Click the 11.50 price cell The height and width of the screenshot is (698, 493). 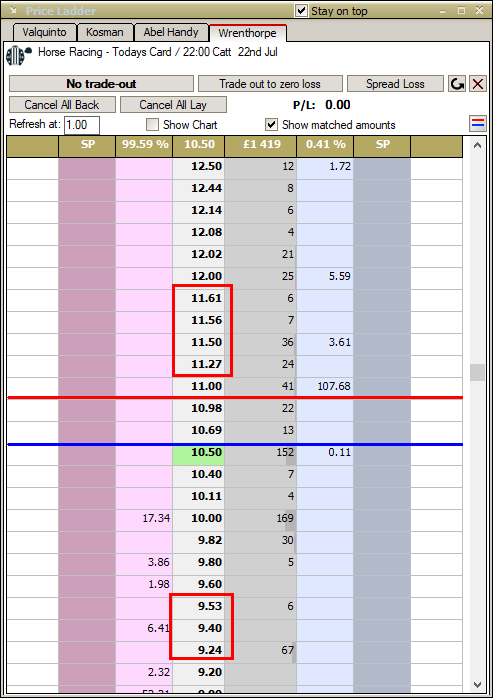point(199,343)
